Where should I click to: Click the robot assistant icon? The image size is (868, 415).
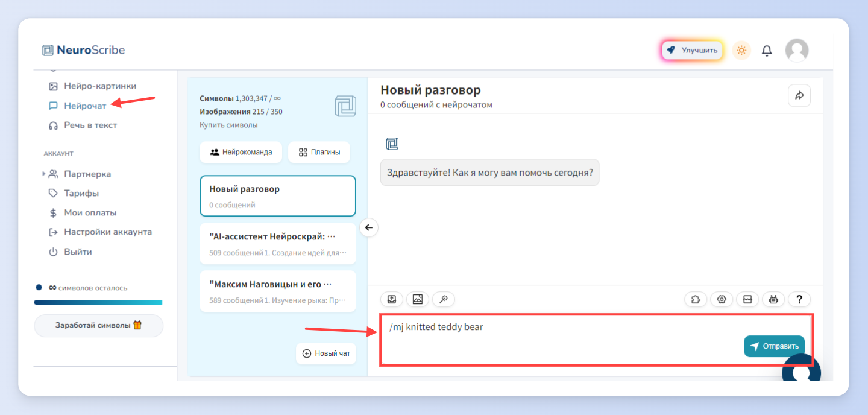point(773,299)
